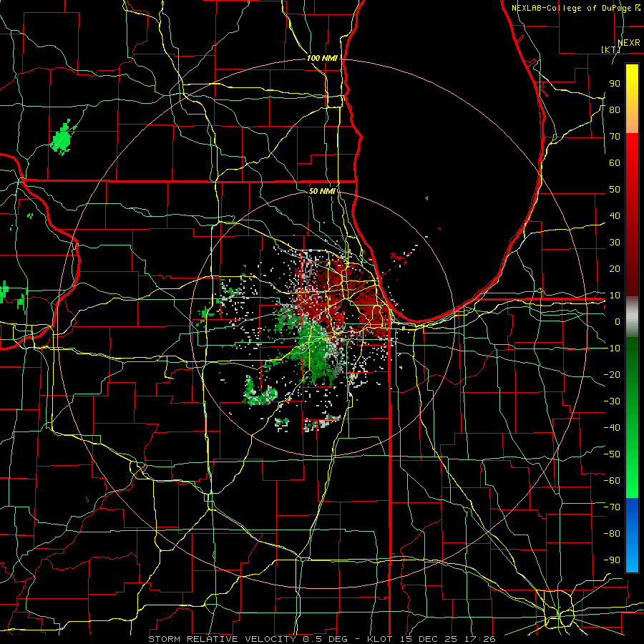Image resolution: width=644 pixels, height=644 pixels.
Task: Click the 50 NMI range ring label
Action: [x=322, y=191]
